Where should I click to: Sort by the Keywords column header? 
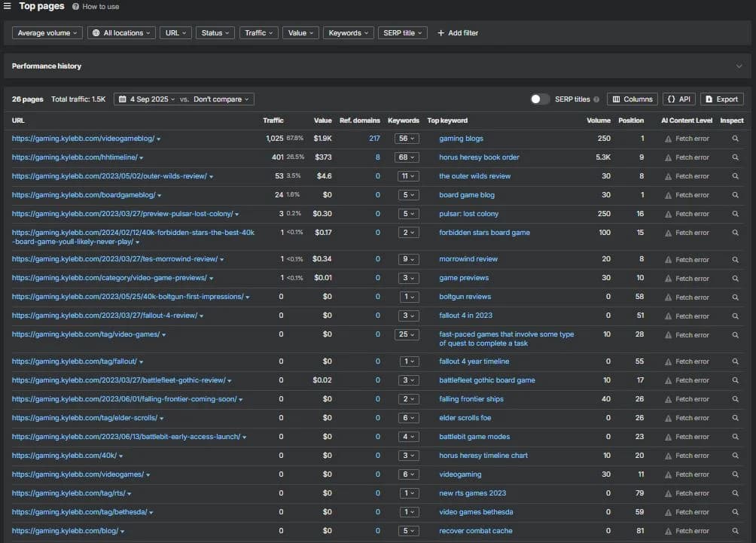coord(403,120)
